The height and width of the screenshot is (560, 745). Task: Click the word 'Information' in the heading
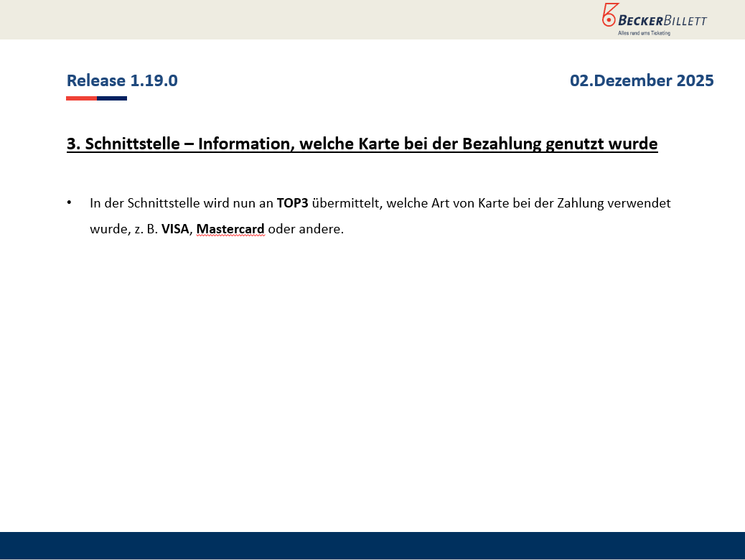(244, 144)
